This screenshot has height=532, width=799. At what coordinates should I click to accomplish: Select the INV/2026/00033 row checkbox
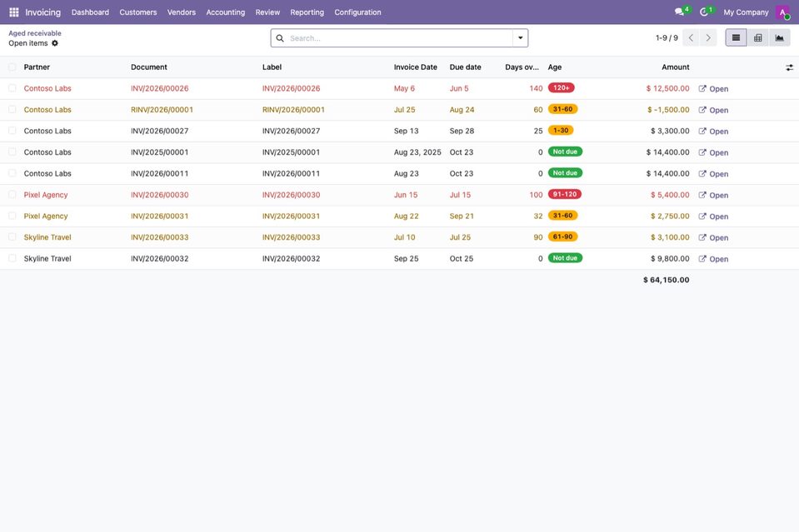click(x=12, y=237)
